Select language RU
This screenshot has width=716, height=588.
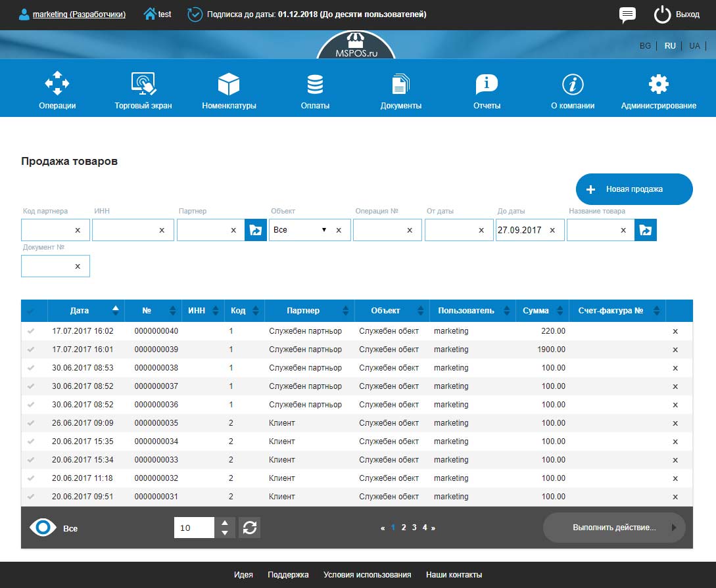point(669,45)
